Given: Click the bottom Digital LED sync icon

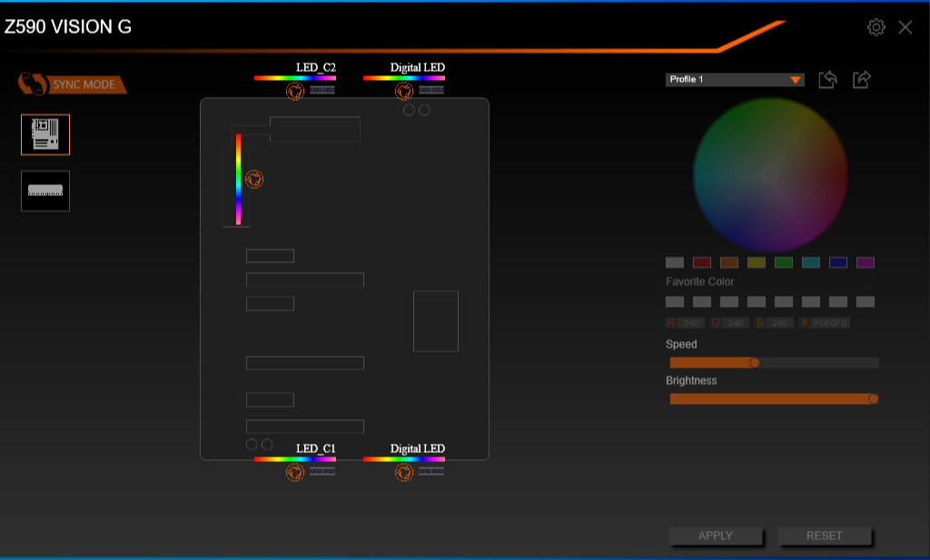Looking at the screenshot, I should [404, 472].
